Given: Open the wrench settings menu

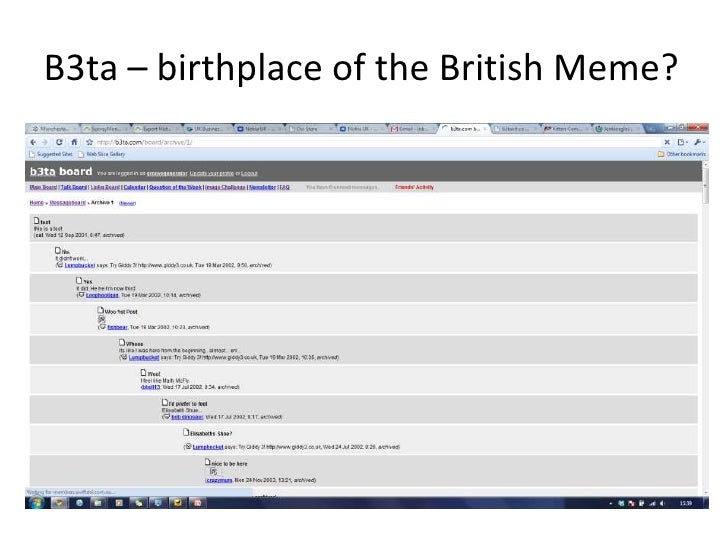Looking at the screenshot, I should [x=699, y=142].
